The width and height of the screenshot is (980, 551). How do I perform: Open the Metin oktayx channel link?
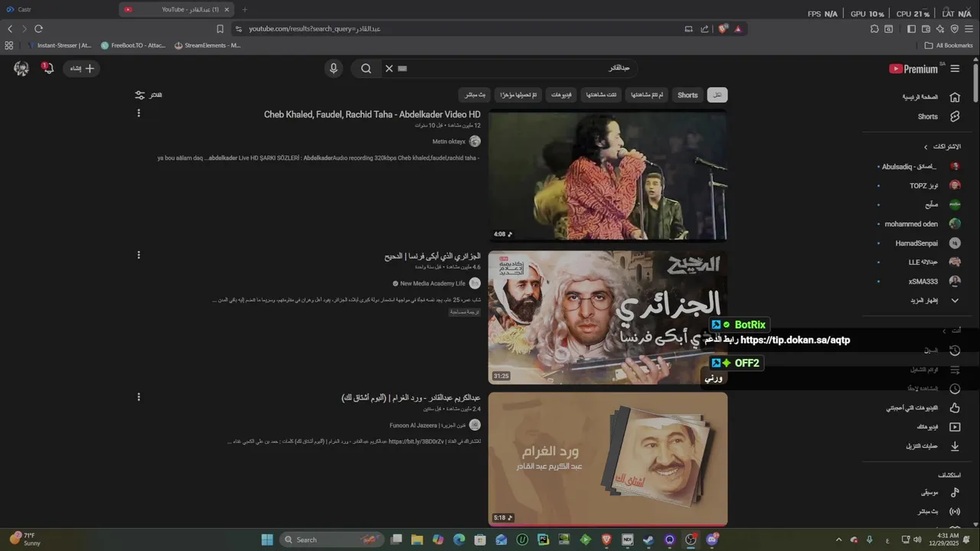(449, 142)
